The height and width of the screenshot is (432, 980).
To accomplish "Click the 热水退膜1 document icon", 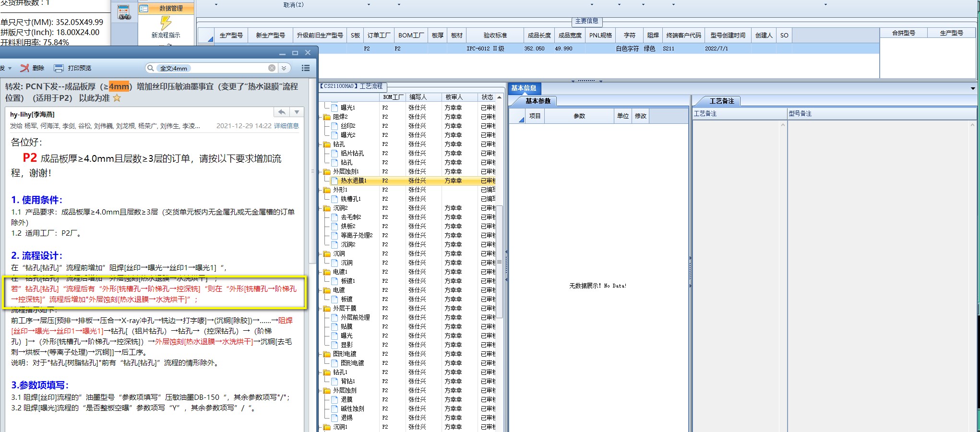I will pos(335,180).
